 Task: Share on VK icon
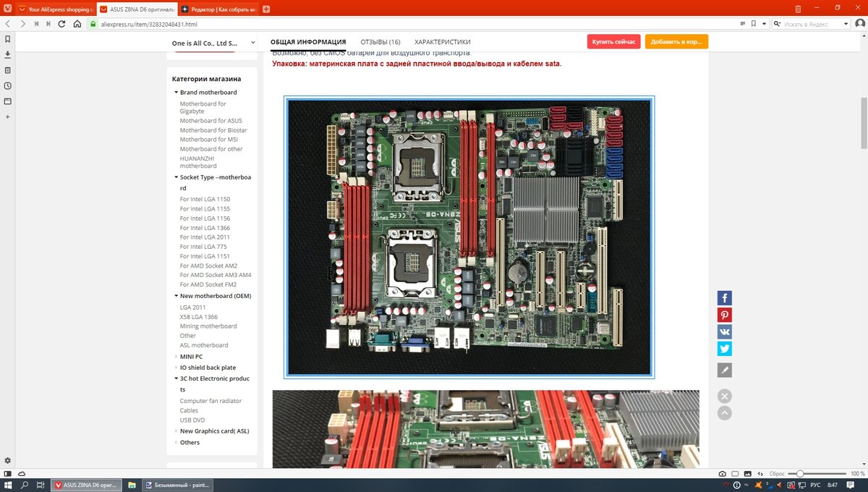point(724,331)
